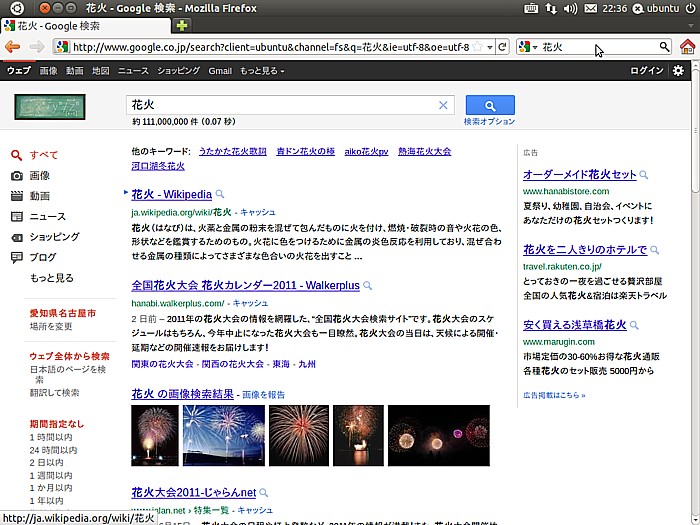Expand the もっと見る dropdown in the top bar
The height and width of the screenshot is (525, 700).
(x=262, y=71)
